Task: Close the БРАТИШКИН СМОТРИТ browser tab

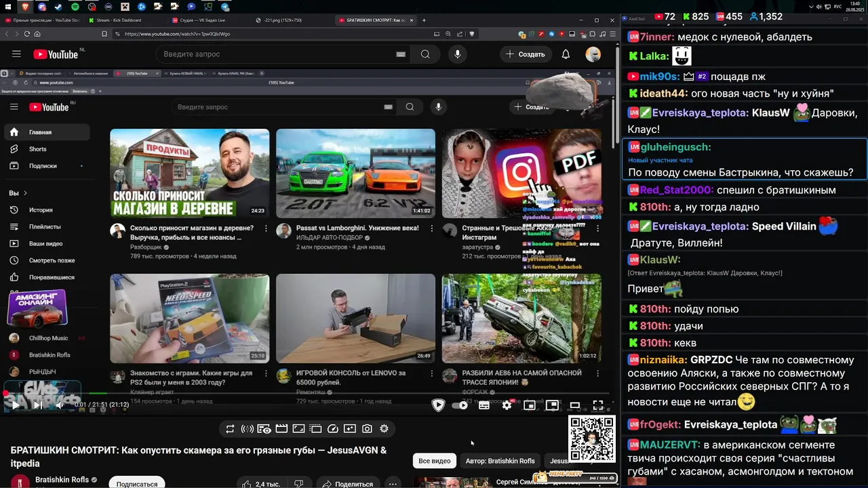Action: (411, 20)
